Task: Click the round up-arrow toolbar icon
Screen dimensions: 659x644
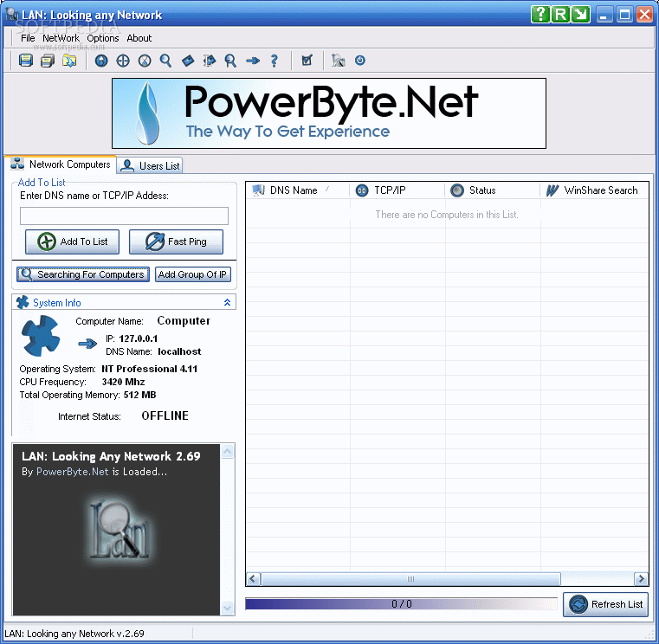Action: [101, 61]
